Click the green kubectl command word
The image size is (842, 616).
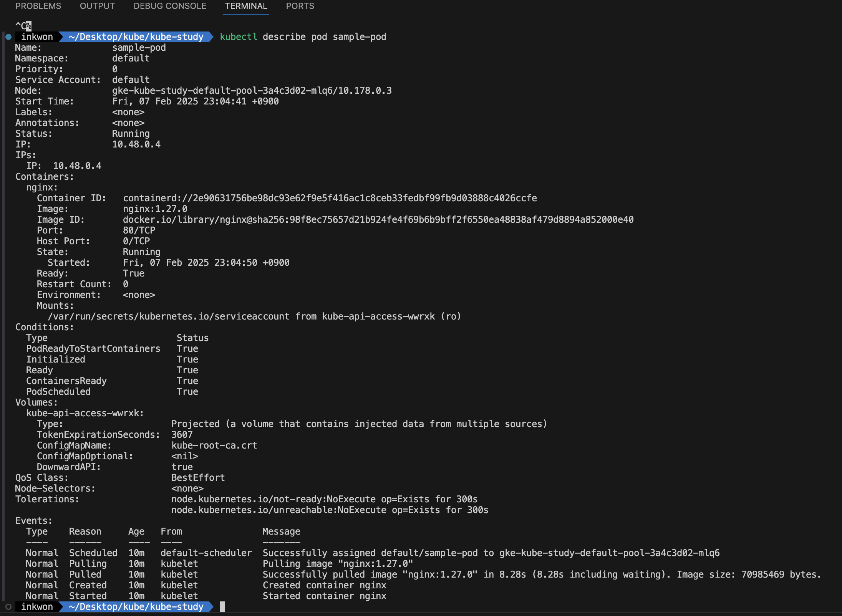(238, 37)
